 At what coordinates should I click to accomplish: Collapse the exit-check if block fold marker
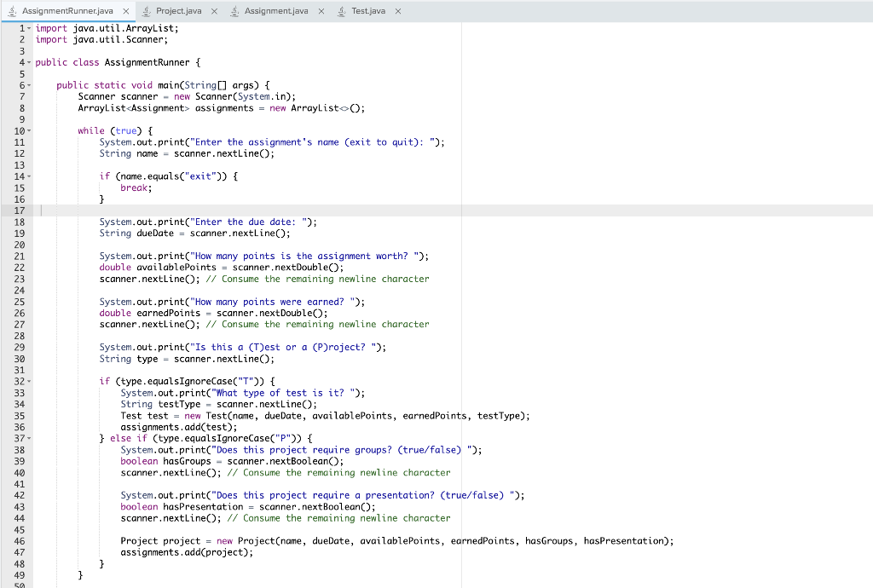coord(28,176)
